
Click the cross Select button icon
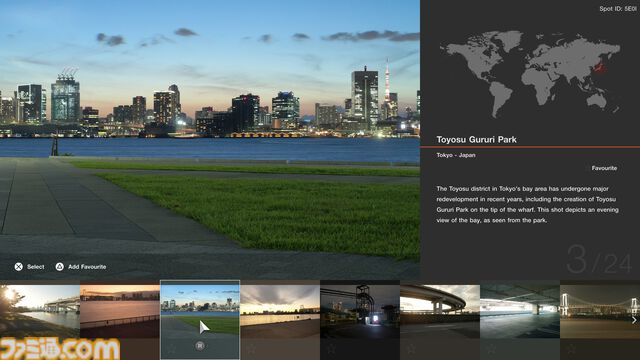pos(19,267)
